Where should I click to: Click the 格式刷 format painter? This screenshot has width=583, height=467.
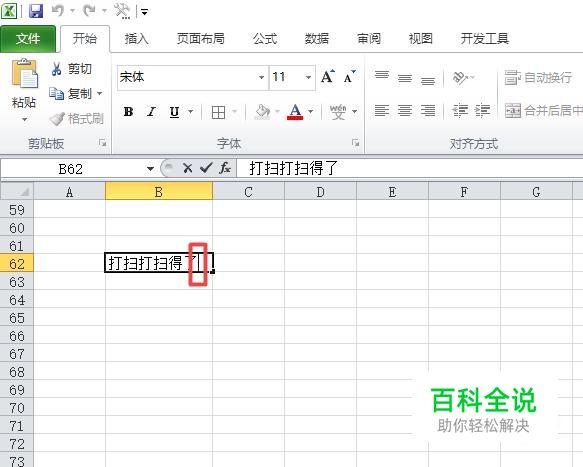[77, 119]
